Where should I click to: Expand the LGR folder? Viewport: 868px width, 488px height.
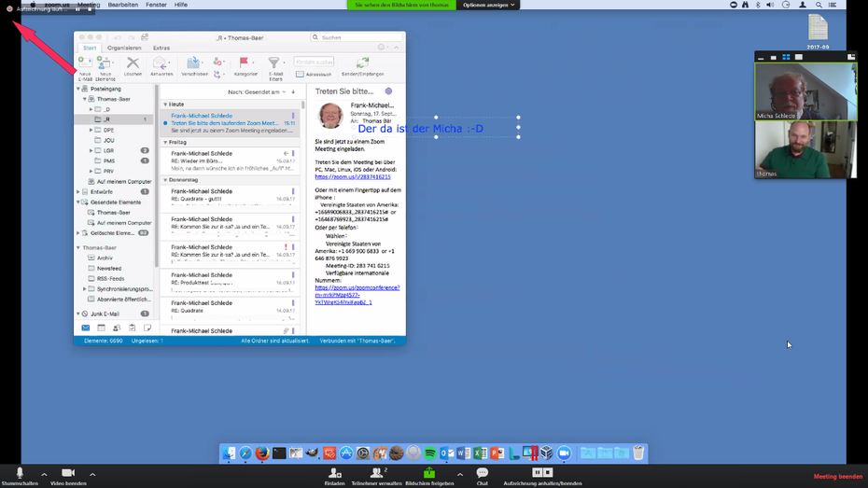tap(91, 150)
